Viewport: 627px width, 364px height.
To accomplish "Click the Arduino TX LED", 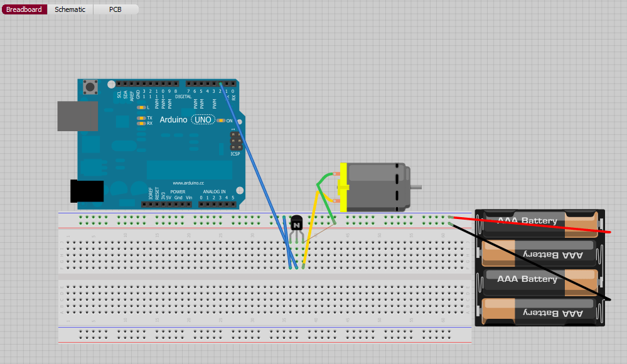I will (141, 118).
